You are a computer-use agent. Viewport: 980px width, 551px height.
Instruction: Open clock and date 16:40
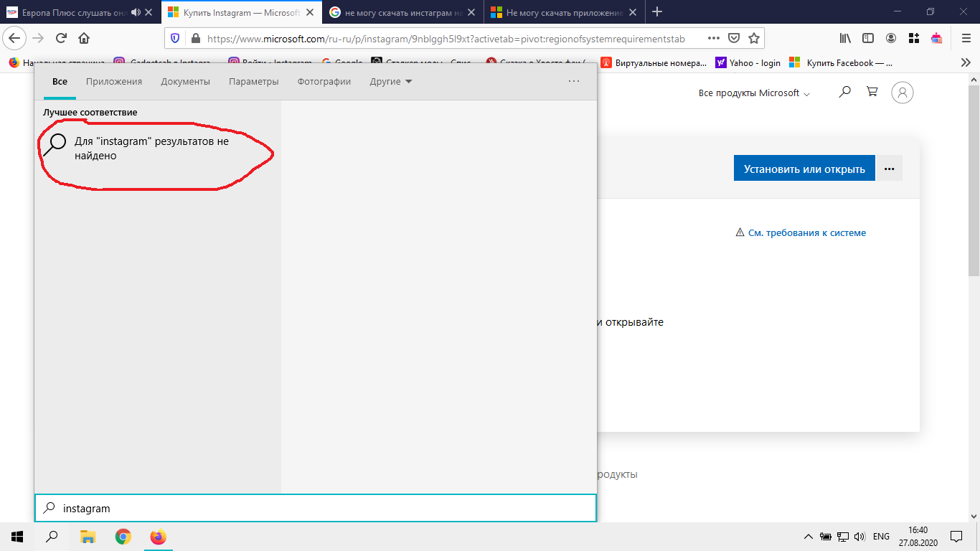918,536
